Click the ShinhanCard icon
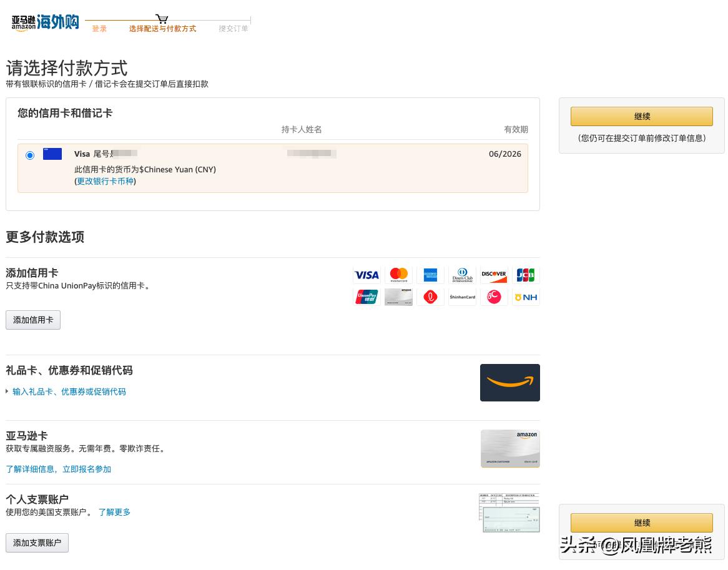The image size is (728, 570). tap(462, 297)
